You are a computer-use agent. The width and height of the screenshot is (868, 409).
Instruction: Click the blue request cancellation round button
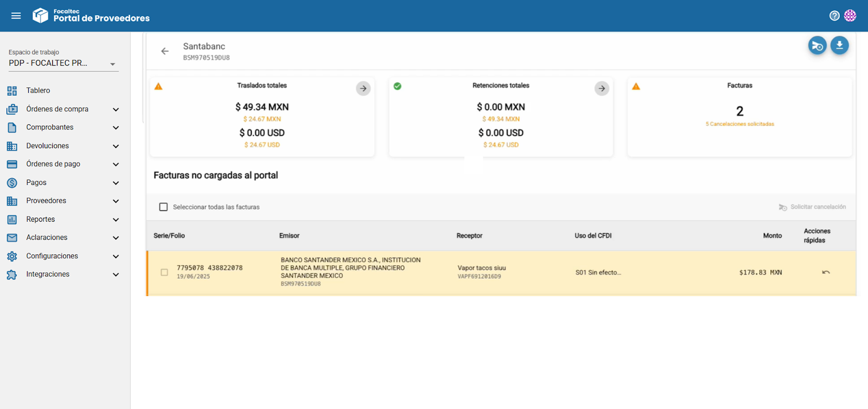[x=817, y=46]
